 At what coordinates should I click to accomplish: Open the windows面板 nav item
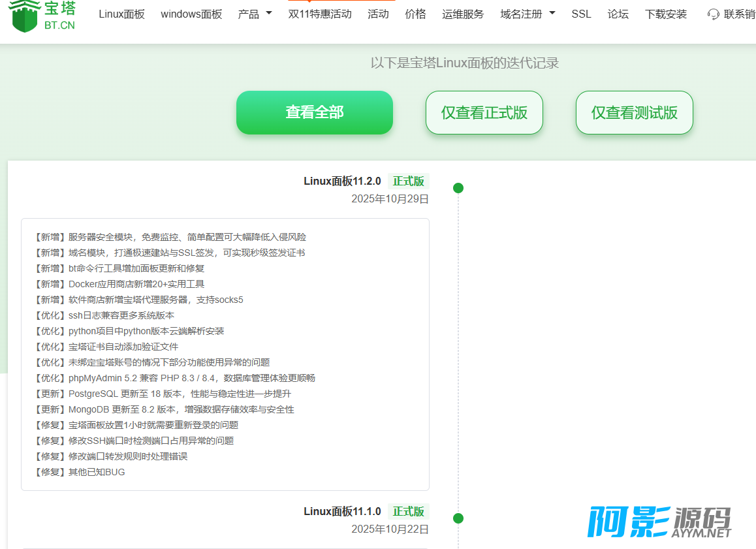[x=191, y=14]
